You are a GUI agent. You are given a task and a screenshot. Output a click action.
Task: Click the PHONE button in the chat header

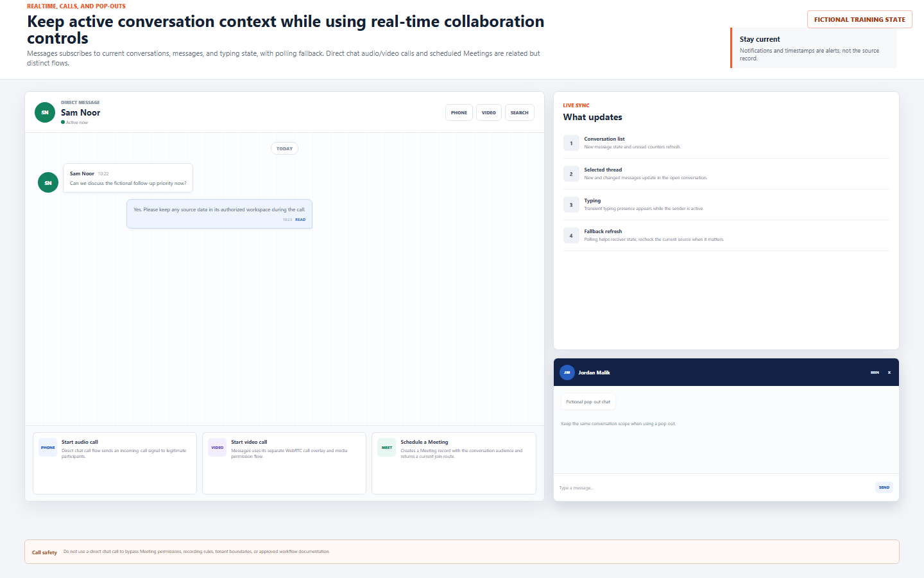point(459,112)
